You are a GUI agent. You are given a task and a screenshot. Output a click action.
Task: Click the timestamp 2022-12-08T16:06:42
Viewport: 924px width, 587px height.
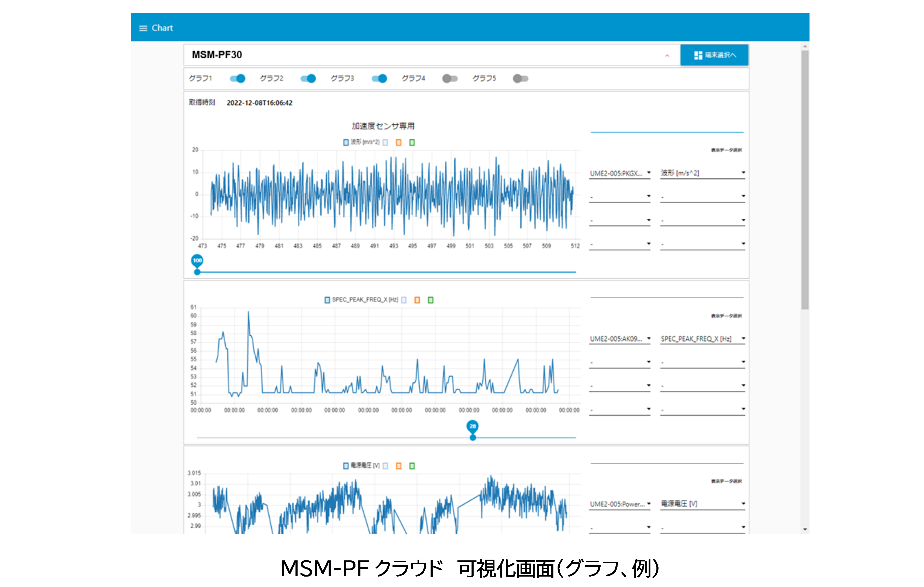259,103
